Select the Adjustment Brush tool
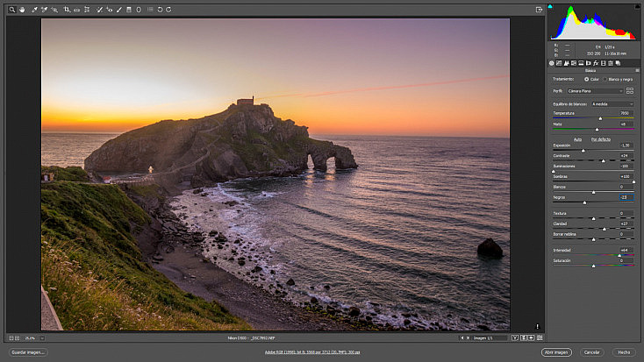 [119, 10]
